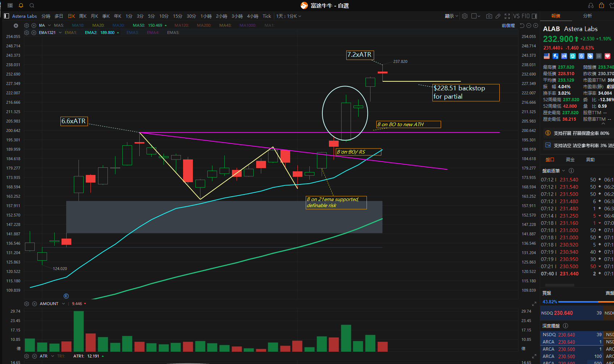Image resolution: width=614 pixels, height=364 pixels.
Task: Expand the AMOUNT indicator dropdown
Action: point(63,304)
